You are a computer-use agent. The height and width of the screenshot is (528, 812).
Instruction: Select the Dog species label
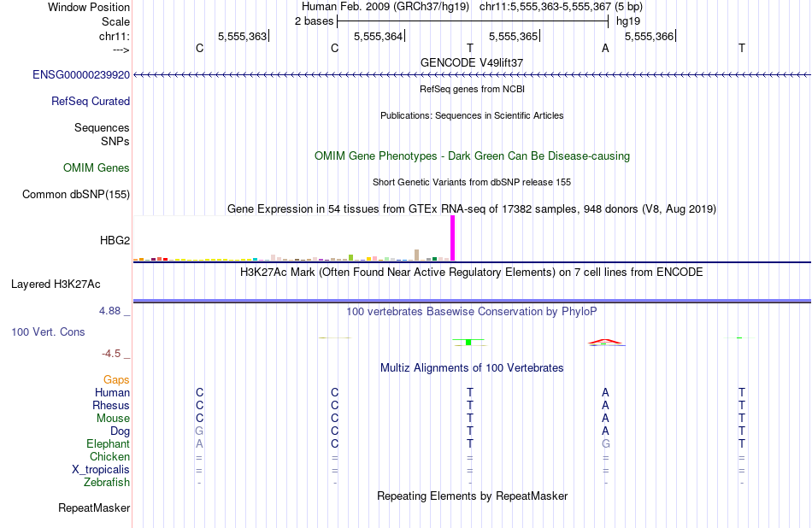pyautogui.click(x=120, y=431)
